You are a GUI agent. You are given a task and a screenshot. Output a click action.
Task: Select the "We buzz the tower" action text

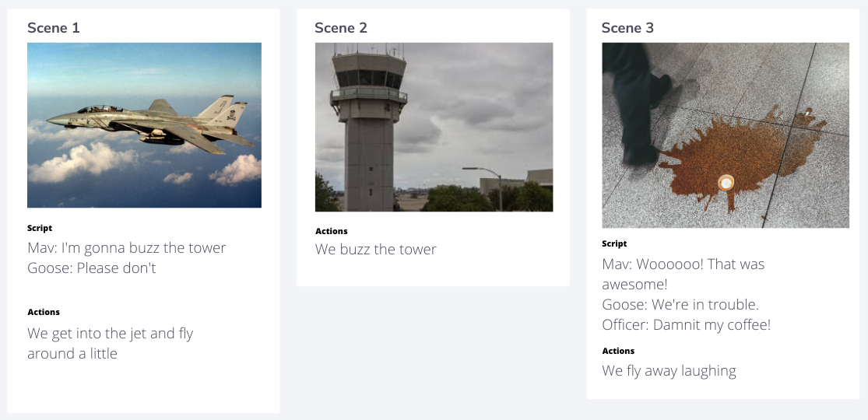[376, 250]
